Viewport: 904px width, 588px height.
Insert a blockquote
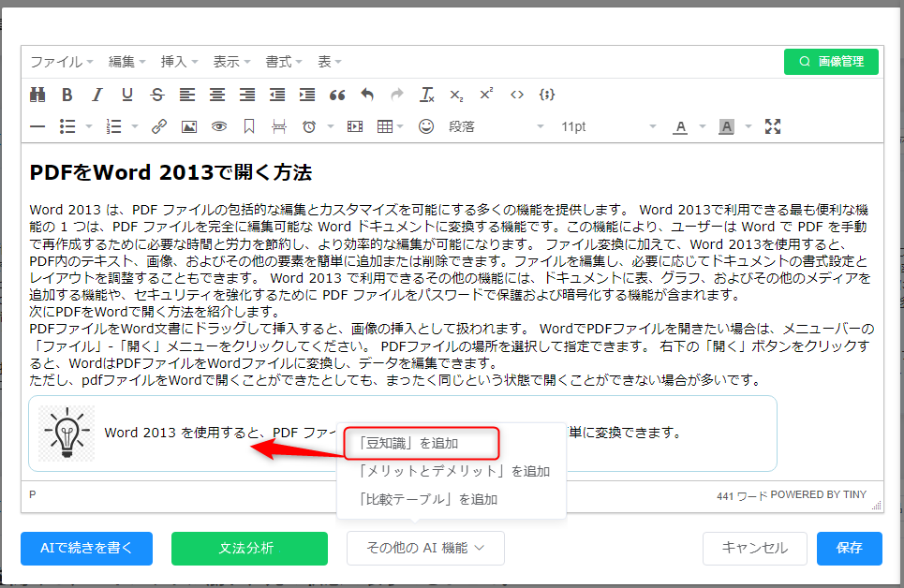pos(337,95)
